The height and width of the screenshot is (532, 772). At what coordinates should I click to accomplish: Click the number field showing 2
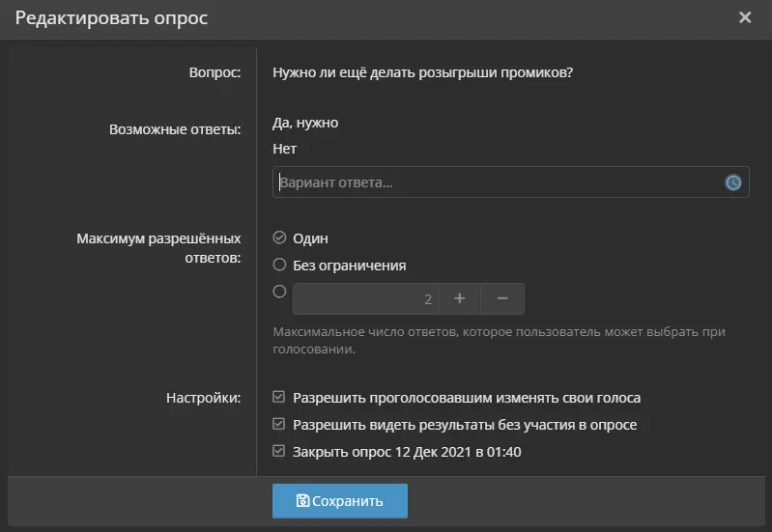coord(365,298)
